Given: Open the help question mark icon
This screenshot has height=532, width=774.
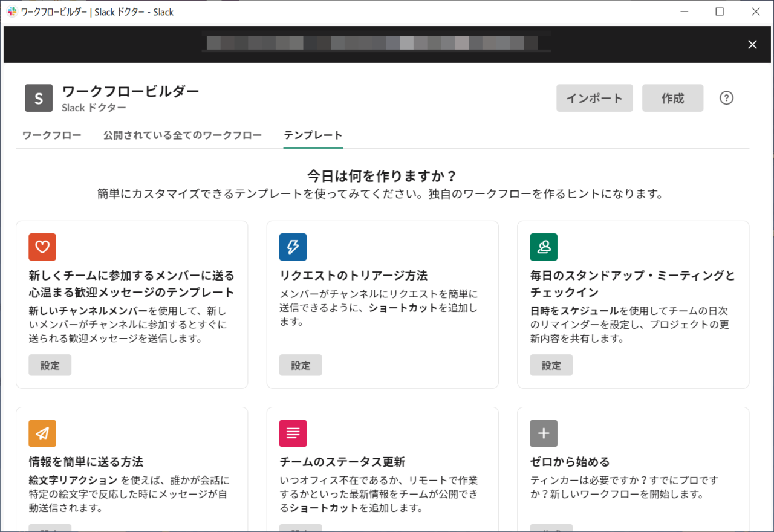Looking at the screenshot, I should (726, 98).
